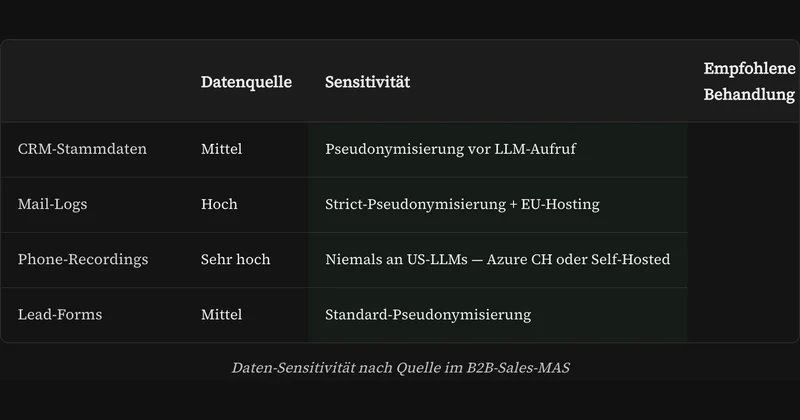Click empty cell right of Standard-Pseudonymisierung
800x420 pixels.
pyautogui.click(x=743, y=315)
